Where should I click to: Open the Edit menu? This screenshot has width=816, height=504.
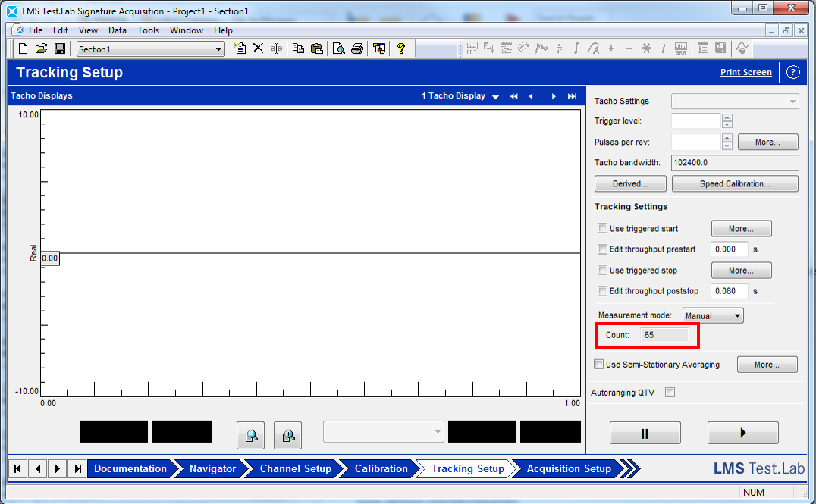(x=61, y=30)
